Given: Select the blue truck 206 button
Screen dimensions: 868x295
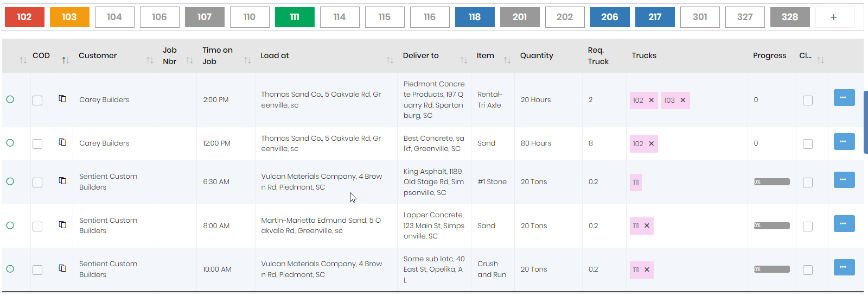Looking at the screenshot, I should click(609, 17).
